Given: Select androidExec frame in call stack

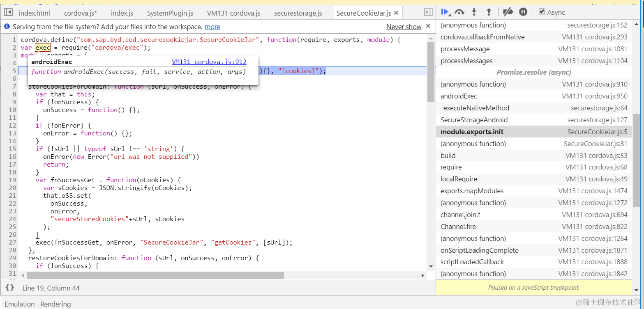Looking at the screenshot, I should point(534,96).
